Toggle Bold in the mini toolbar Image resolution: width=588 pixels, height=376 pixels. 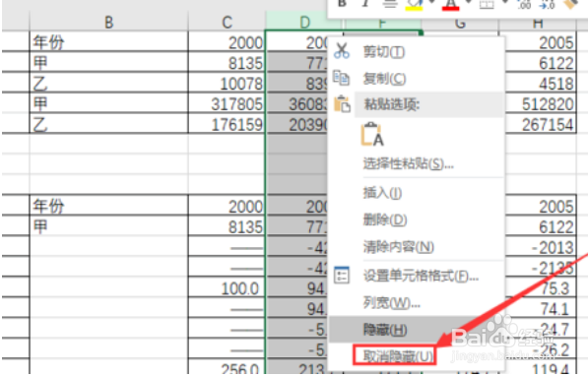tap(342, 4)
